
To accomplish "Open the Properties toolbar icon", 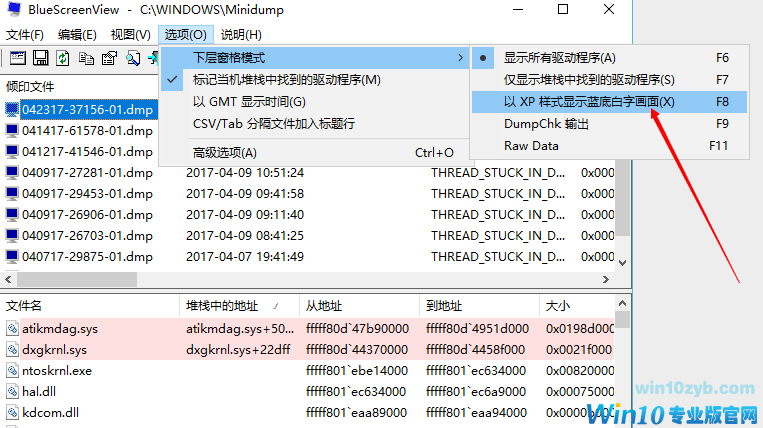I will [x=109, y=58].
